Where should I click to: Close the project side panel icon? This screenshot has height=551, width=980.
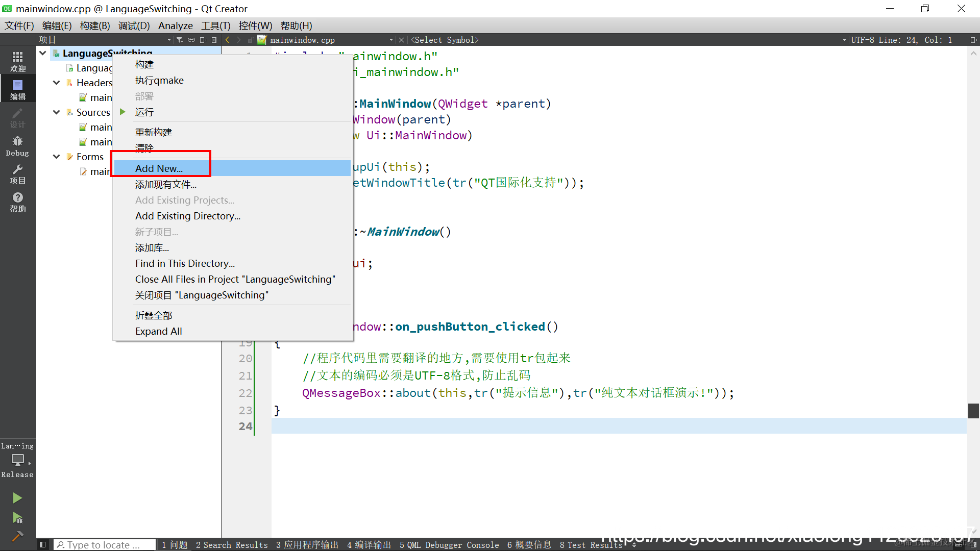click(214, 40)
